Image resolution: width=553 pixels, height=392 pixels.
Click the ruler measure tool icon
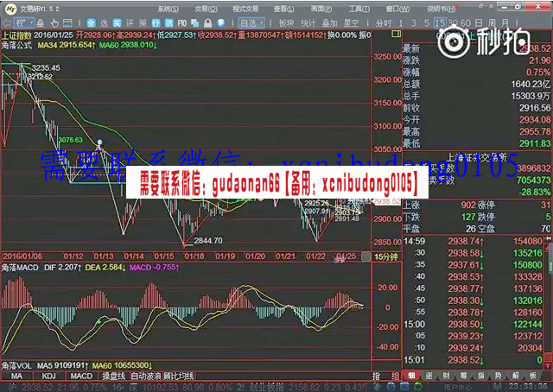coord(67,23)
